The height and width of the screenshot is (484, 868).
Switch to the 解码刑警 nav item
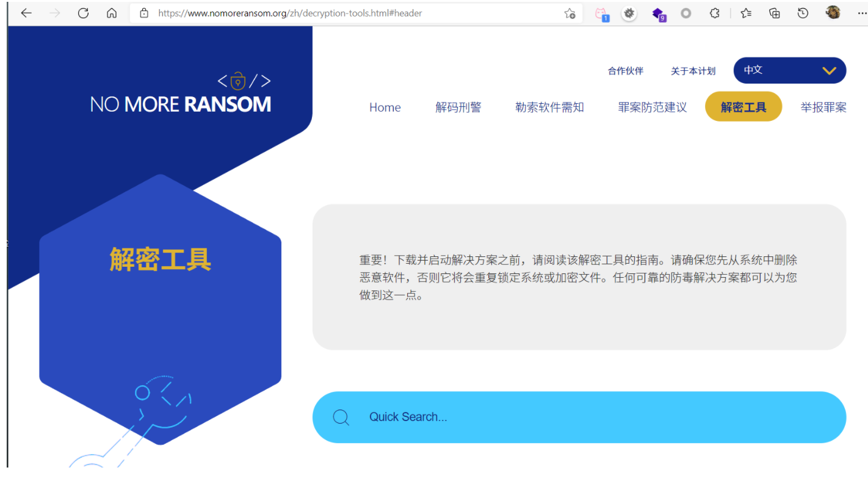[x=458, y=107]
